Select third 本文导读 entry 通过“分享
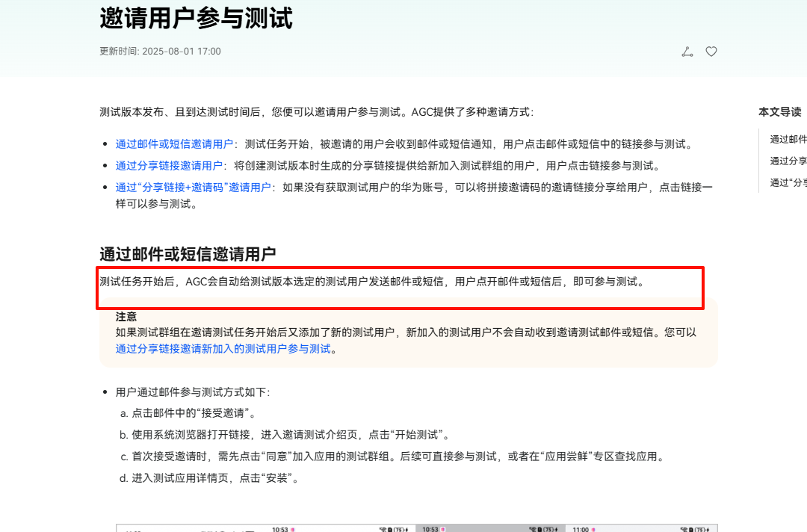The height and width of the screenshot is (532, 807). 788,182
